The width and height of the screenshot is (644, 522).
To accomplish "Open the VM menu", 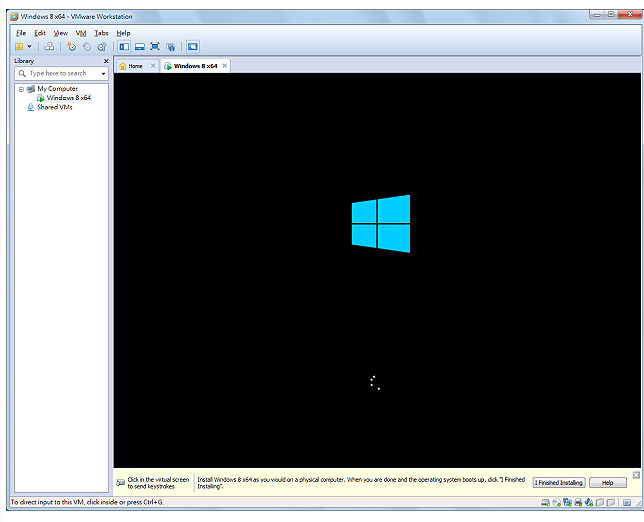I will click(x=81, y=33).
